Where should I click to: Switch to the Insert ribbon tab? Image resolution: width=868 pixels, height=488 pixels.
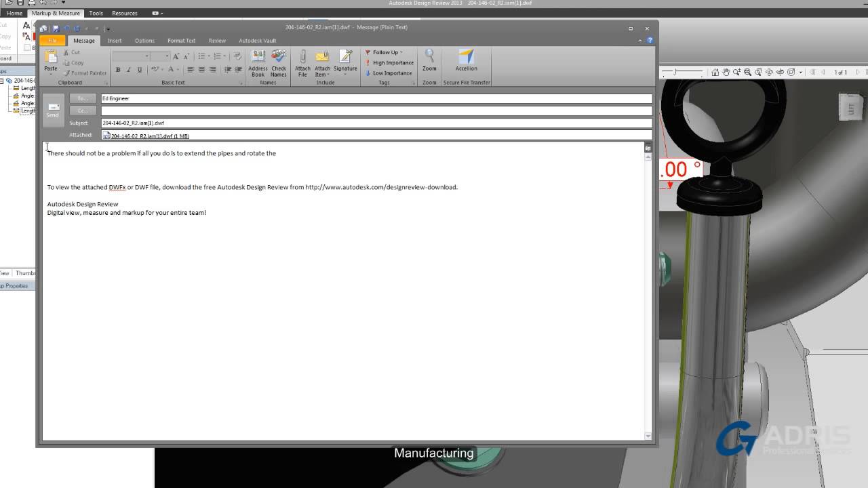[115, 41]
